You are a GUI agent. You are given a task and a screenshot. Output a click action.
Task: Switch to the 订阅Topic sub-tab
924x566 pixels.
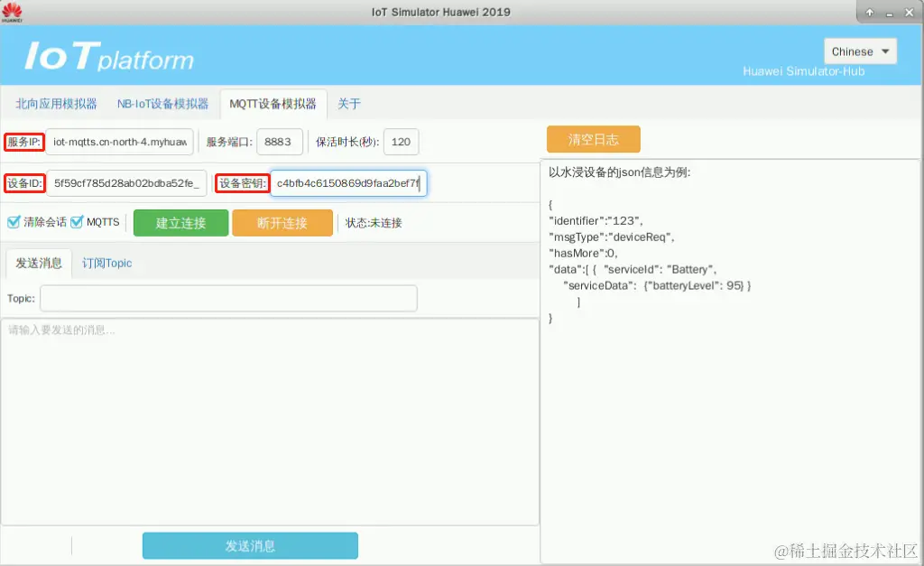point(106,263)
